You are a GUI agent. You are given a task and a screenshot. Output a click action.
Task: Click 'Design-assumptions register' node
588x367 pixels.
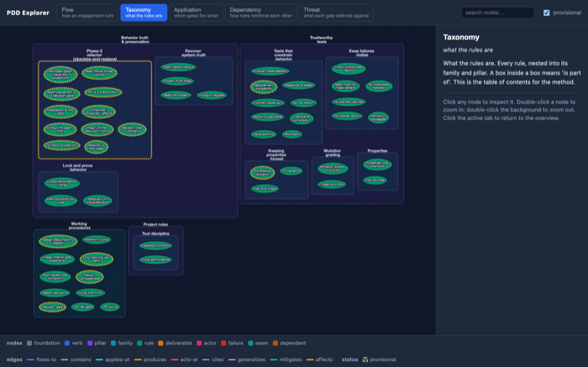(x=58, y=241)
